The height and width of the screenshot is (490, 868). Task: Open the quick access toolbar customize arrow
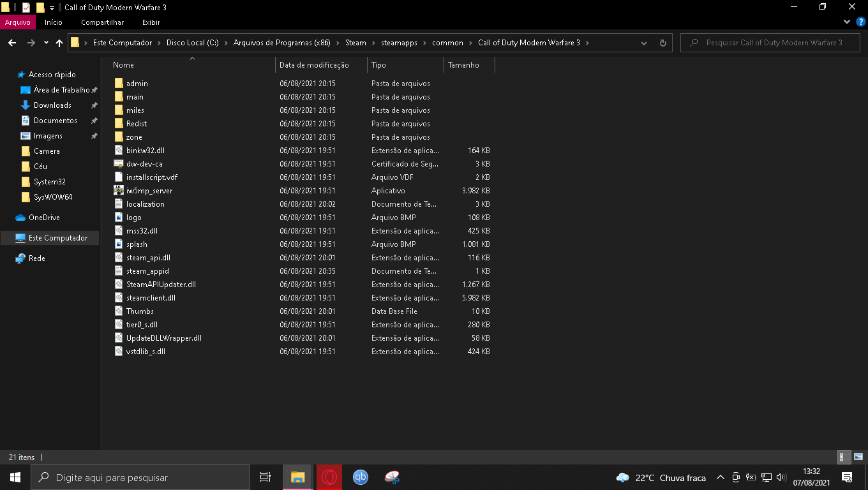pos(52,8)
